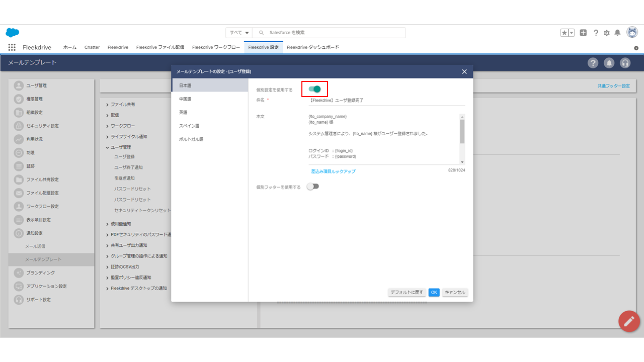Image resolution: width=644 pixels, height=362 pixels.
Task: Open the すべて search scope dropdown
Action: tap(239, 33)
